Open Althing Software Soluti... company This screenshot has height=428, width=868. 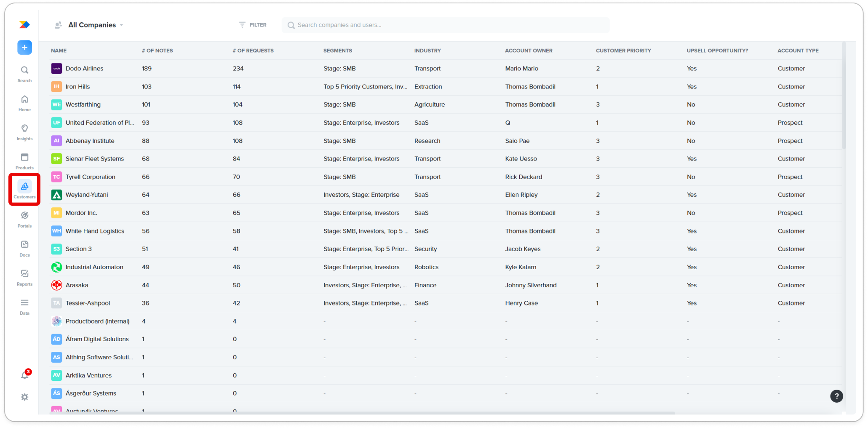pos(99,357)
